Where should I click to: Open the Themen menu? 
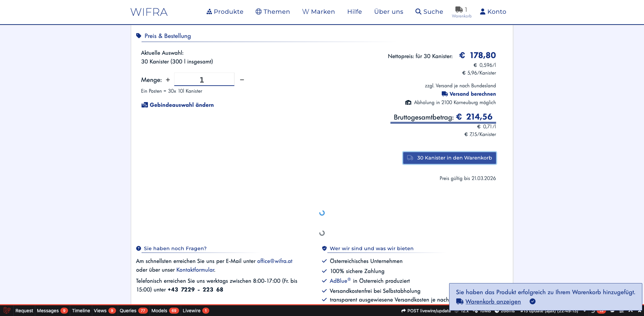272,12
